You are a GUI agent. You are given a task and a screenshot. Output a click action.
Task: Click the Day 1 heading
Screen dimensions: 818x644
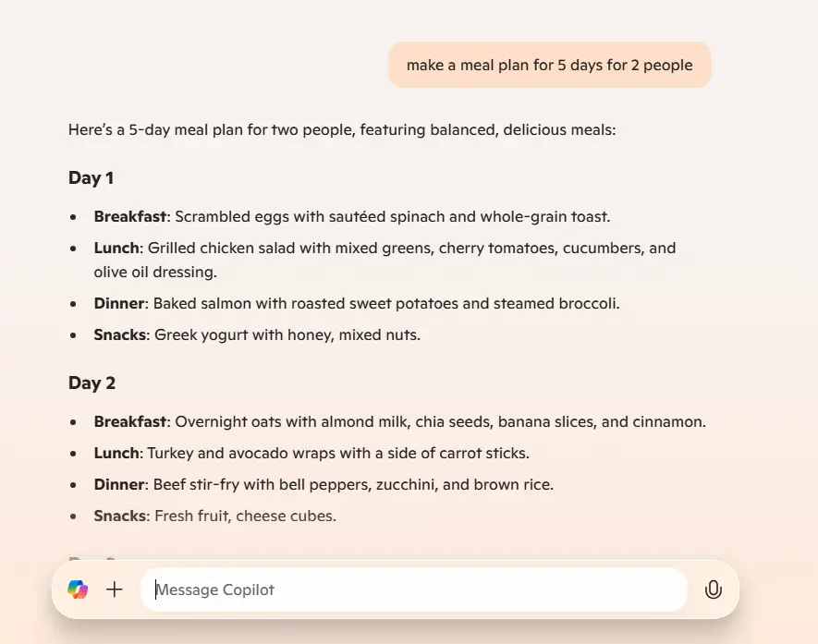coord(92,178)
